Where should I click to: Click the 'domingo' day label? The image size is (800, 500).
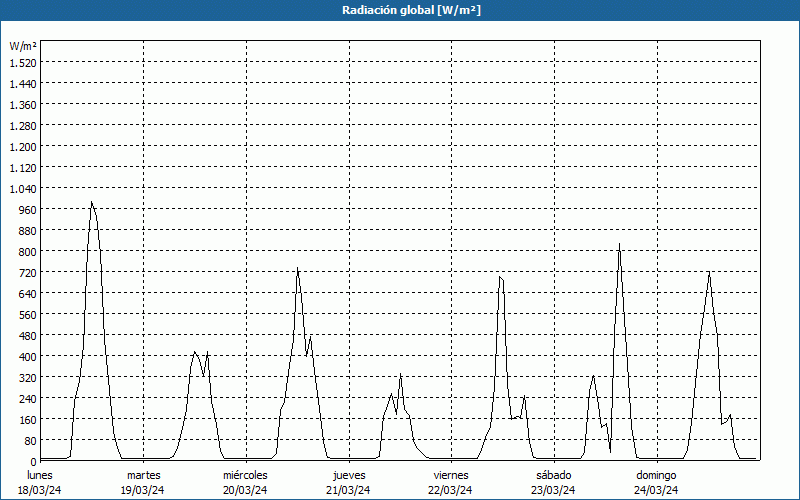[657, 475]
